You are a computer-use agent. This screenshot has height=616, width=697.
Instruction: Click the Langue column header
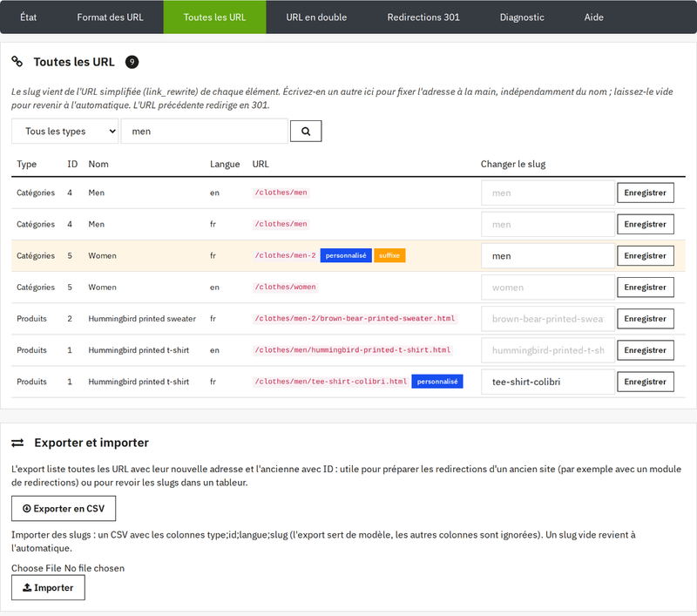[225, 164]
